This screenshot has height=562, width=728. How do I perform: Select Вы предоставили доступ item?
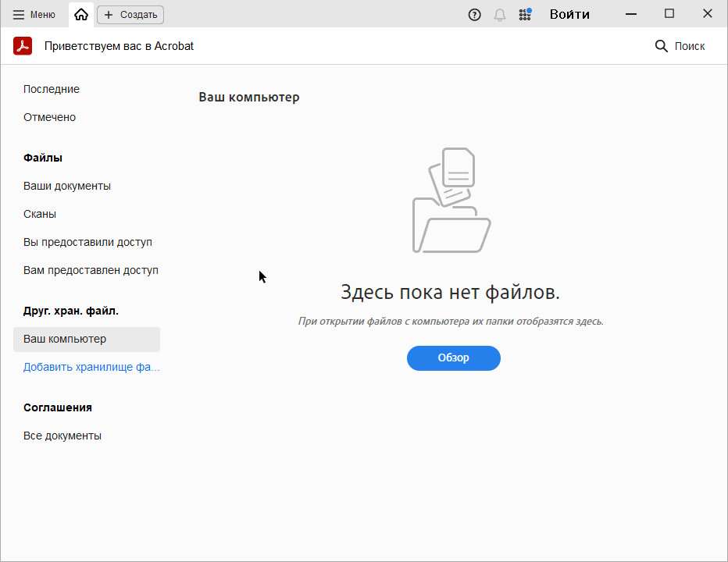pos(87,242)
